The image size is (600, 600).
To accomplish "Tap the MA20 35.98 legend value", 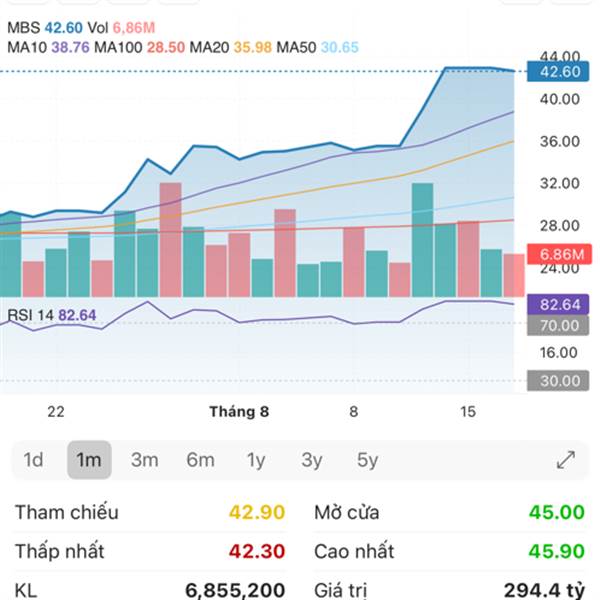I will [x=231, y=47].
